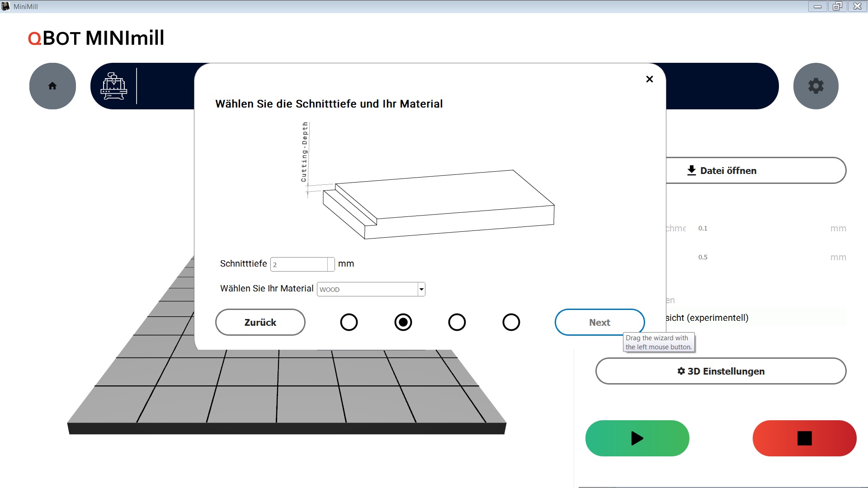Select the third wizard step radio button

(457, 322)
